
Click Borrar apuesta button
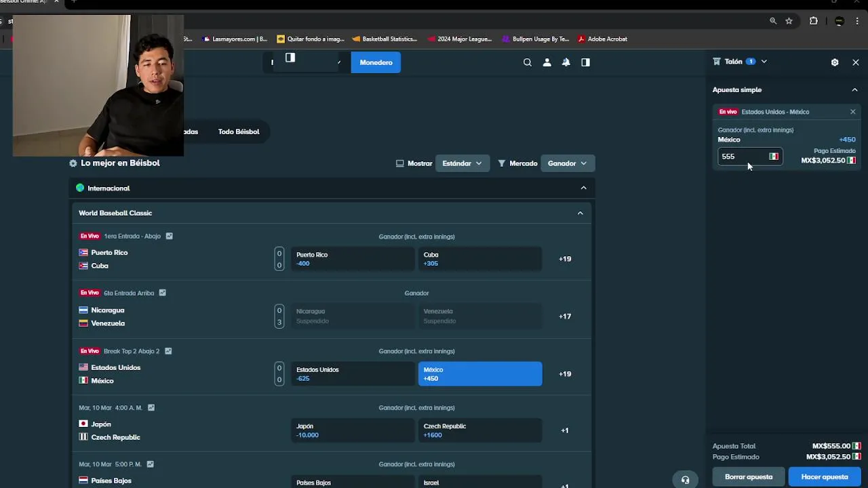pos(749,477)
